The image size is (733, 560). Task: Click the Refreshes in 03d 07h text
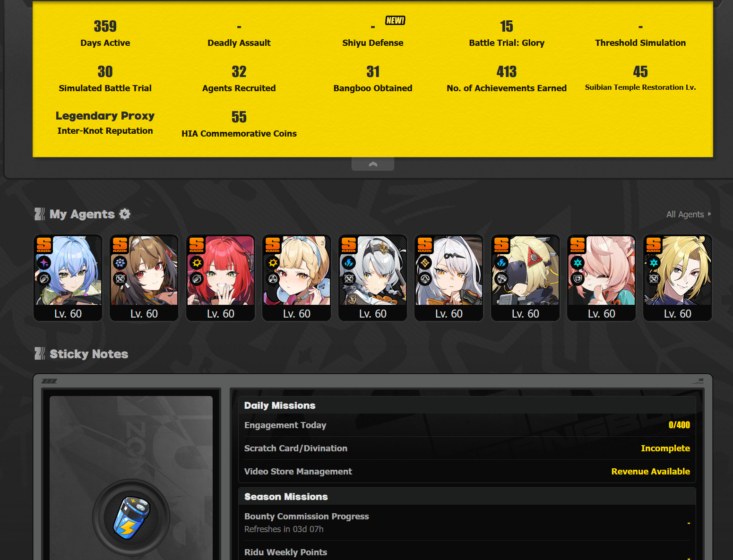(x=284, y=529)
